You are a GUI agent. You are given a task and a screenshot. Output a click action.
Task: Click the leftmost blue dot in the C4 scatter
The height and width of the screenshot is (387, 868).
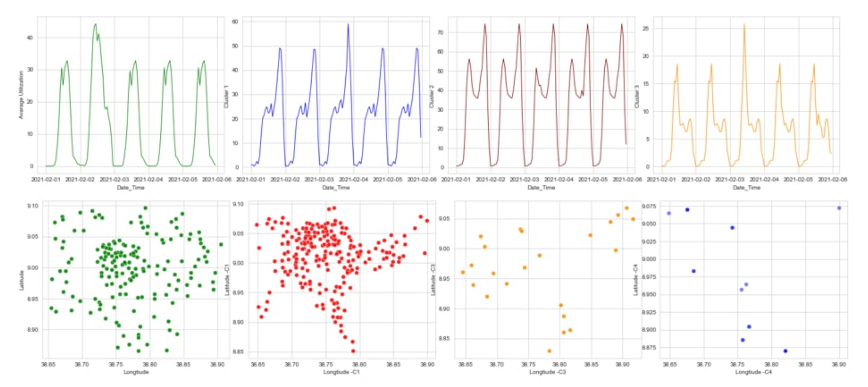[x=669, y=213]
